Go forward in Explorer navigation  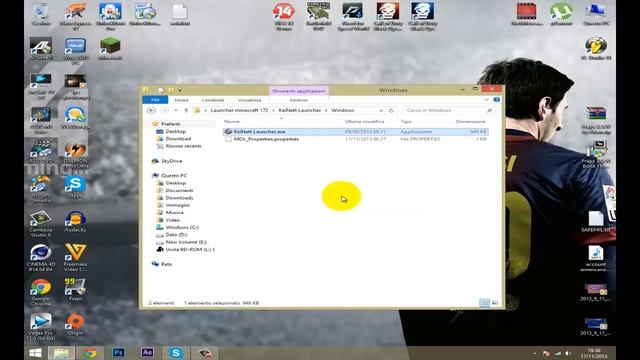pos(164,111)
